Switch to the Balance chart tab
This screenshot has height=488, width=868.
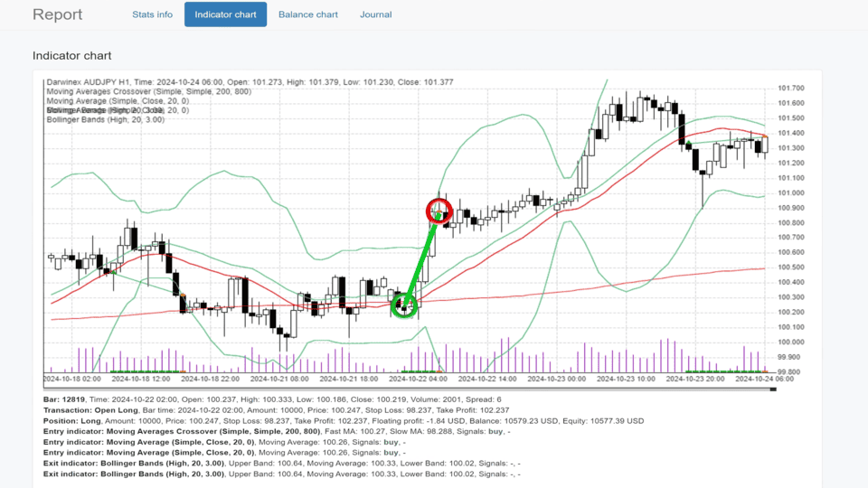[x=308, y=14]
